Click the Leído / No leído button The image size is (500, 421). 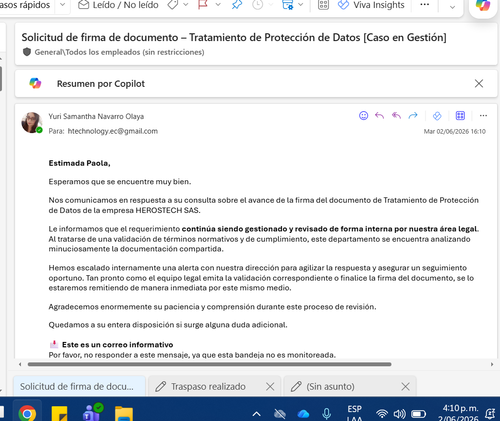coord(118,5)
